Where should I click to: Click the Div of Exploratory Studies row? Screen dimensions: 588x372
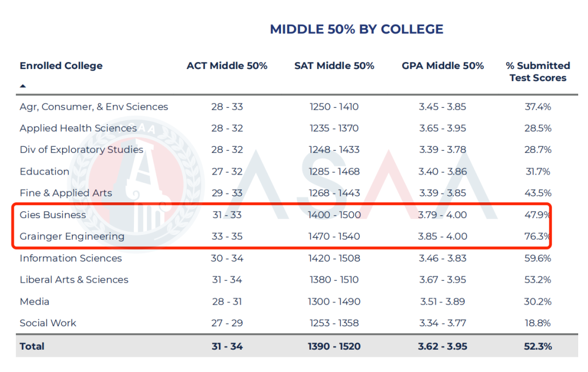pos(81,150)
